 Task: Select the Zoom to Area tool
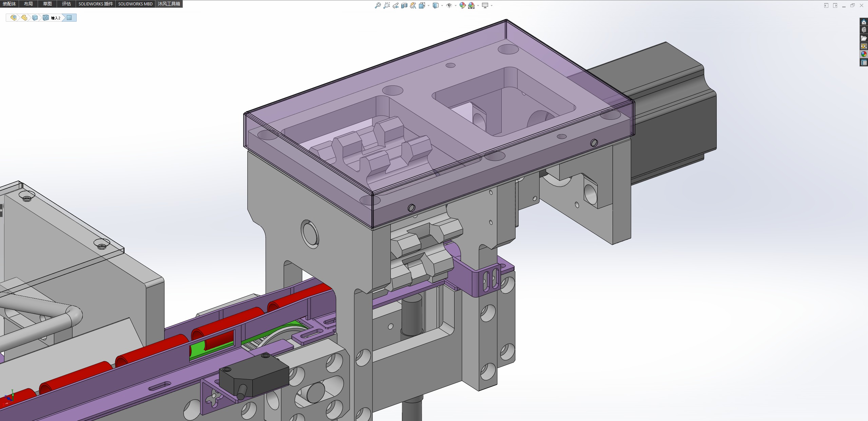[x=386, y=5]
